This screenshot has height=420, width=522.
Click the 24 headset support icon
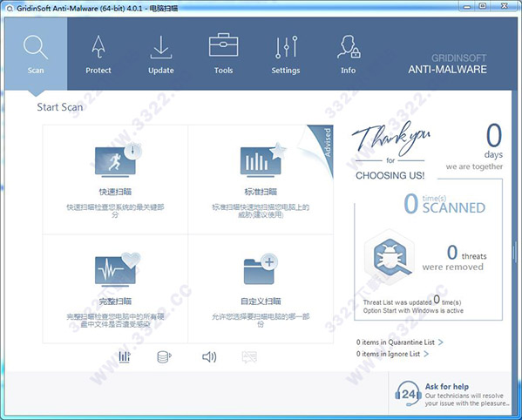coord(408,394)
